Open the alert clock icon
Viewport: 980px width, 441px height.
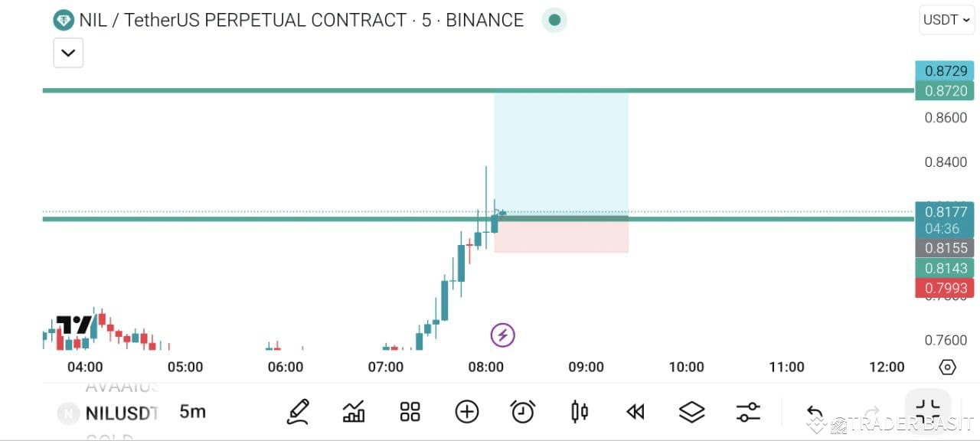[523, 412]
